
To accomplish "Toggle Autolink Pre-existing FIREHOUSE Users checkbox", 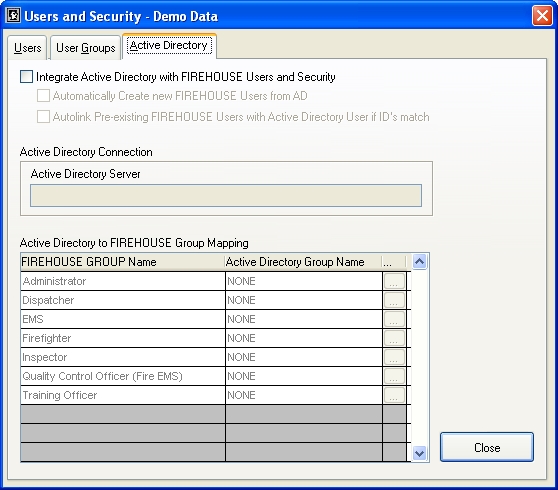I will [43, 117].
